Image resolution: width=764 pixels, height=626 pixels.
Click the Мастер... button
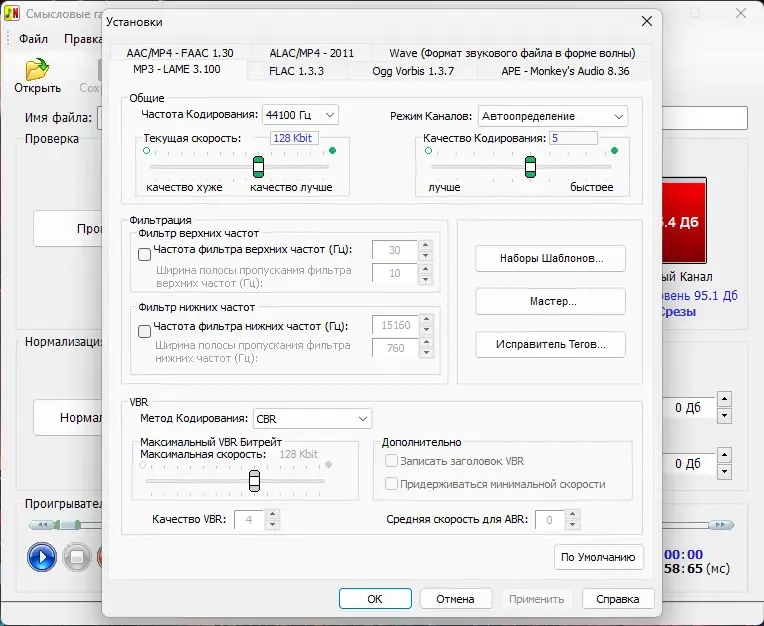point(551,302)
